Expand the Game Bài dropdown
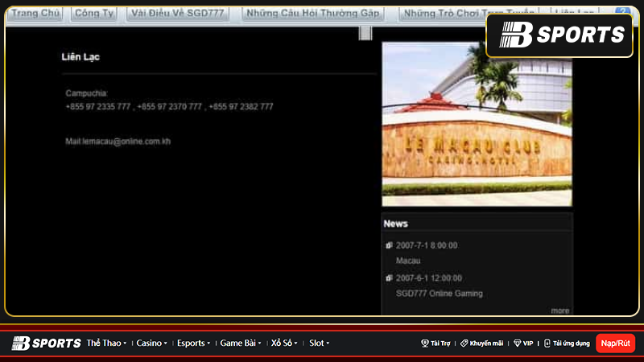The image size is (644, 362). point(241,343)
